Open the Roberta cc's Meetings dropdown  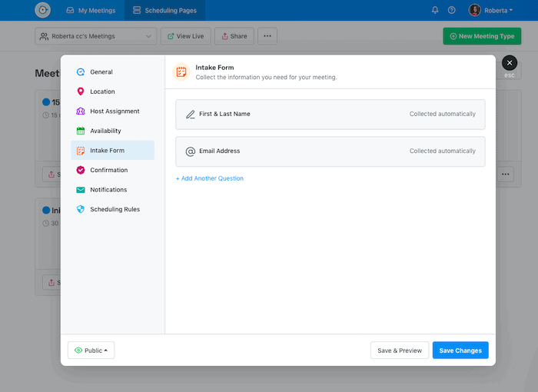pos(96,36)
